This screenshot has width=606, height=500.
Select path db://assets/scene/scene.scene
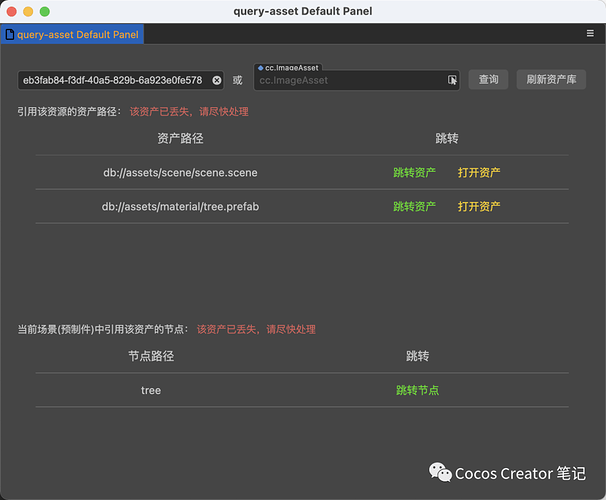click(180, 172)
